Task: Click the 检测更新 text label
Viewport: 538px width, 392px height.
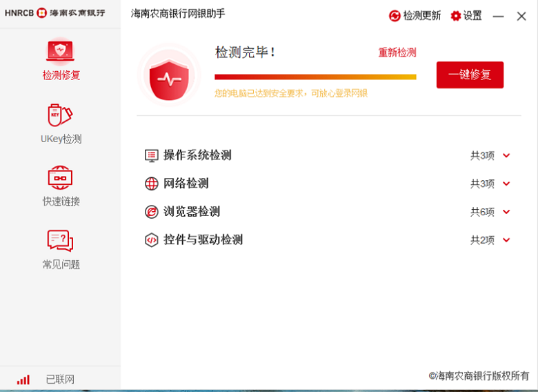Action: tap(421, 16)
